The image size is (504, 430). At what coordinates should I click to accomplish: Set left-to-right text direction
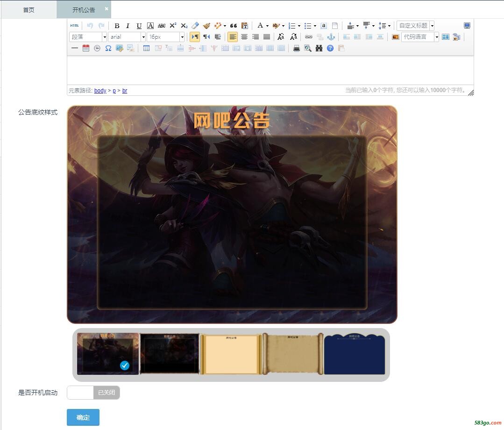click(195, 37)
